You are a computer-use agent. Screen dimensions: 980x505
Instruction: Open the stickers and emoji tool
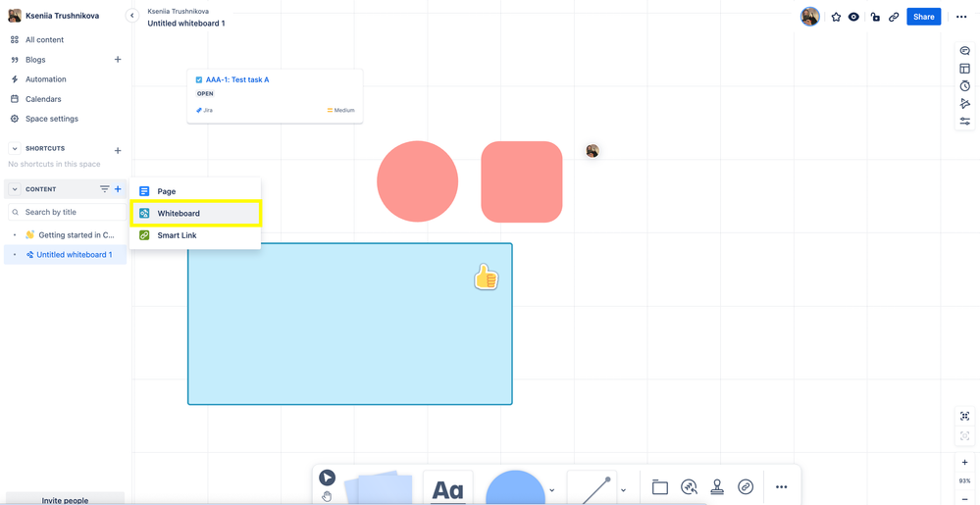click(689, 487)
